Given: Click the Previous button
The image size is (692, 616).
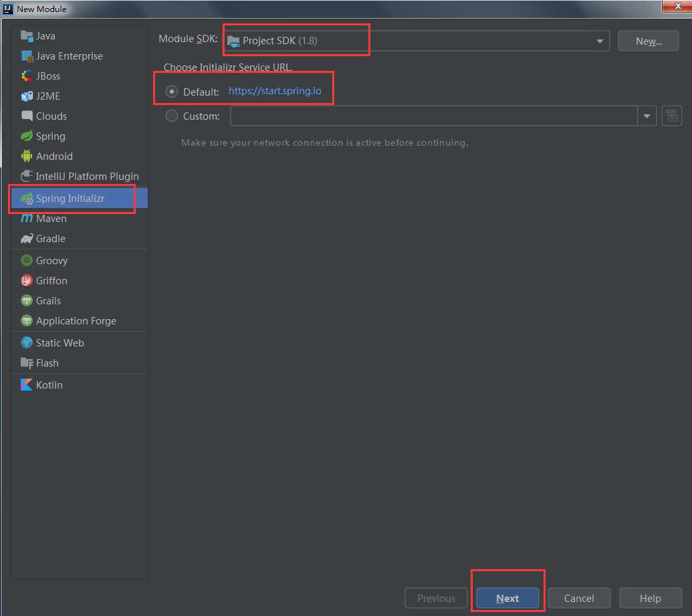Looking at the screenshot, I should [436, 599].
